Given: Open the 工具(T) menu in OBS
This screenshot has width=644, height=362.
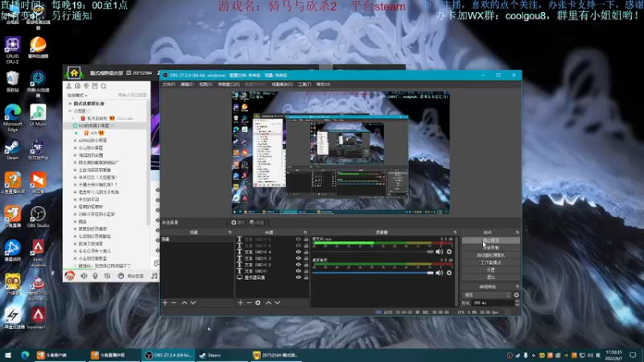Looking at the screenshot, I should click(305, 84).
